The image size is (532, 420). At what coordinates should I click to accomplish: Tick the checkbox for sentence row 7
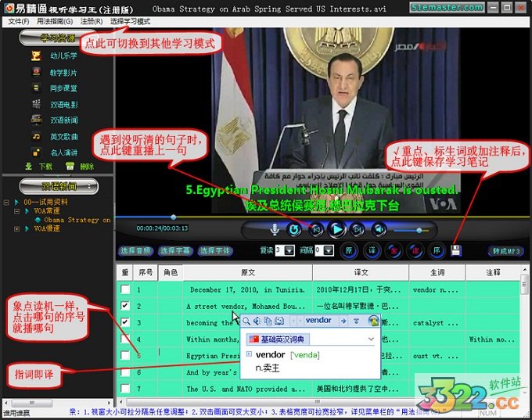125,388
